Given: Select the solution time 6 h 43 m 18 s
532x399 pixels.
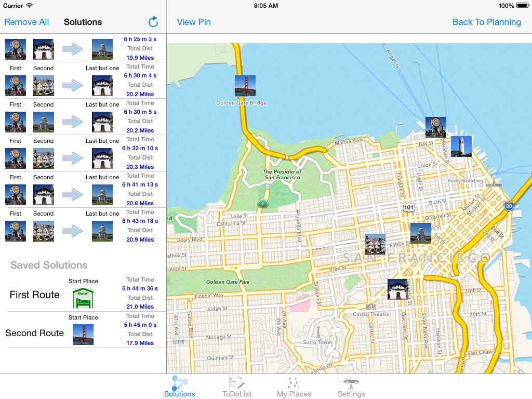Looking at the screenshot, I should pyautogui.click(x=140, y=220).
